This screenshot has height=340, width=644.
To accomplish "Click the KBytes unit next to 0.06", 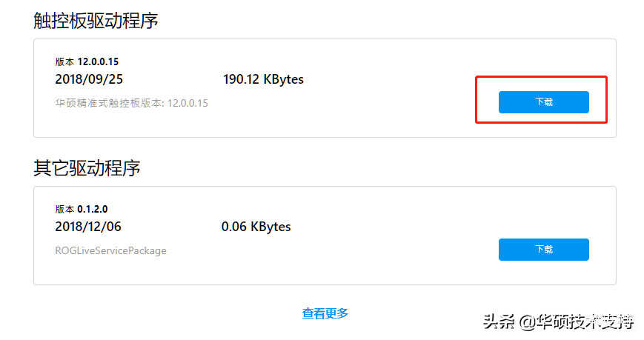I will 270,227.
